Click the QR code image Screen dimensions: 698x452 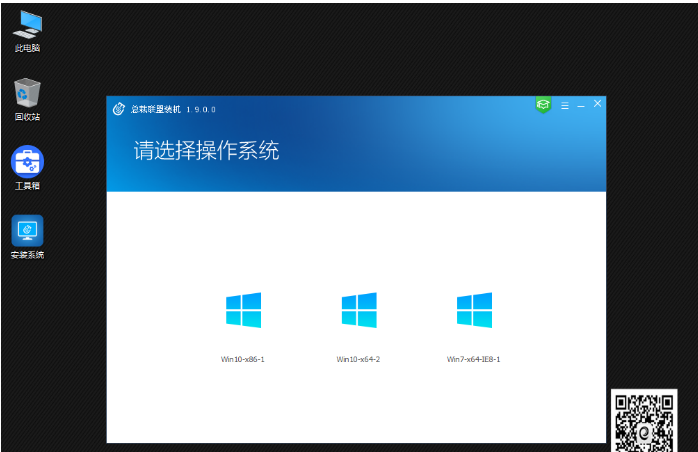644,421
